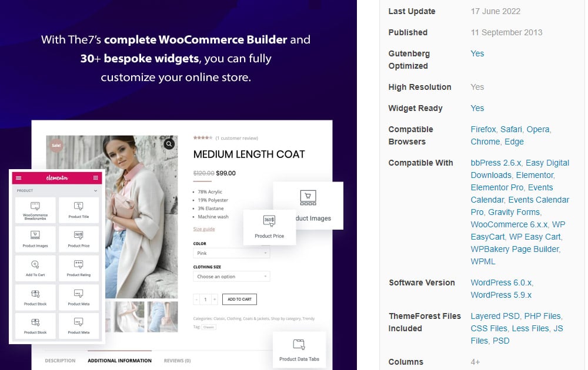Viewport: 588px width, 370px height.
Task: Open the Clothing Size 'Choose an option' dropdown
Action: pyautogui.click(x=231, y=277)
